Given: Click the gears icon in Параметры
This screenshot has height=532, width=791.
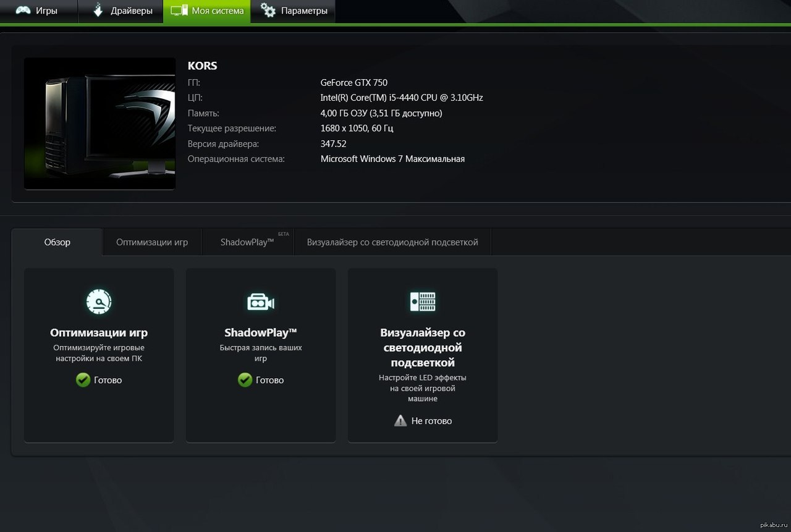Looking at the screenshot, I should 268,11.
